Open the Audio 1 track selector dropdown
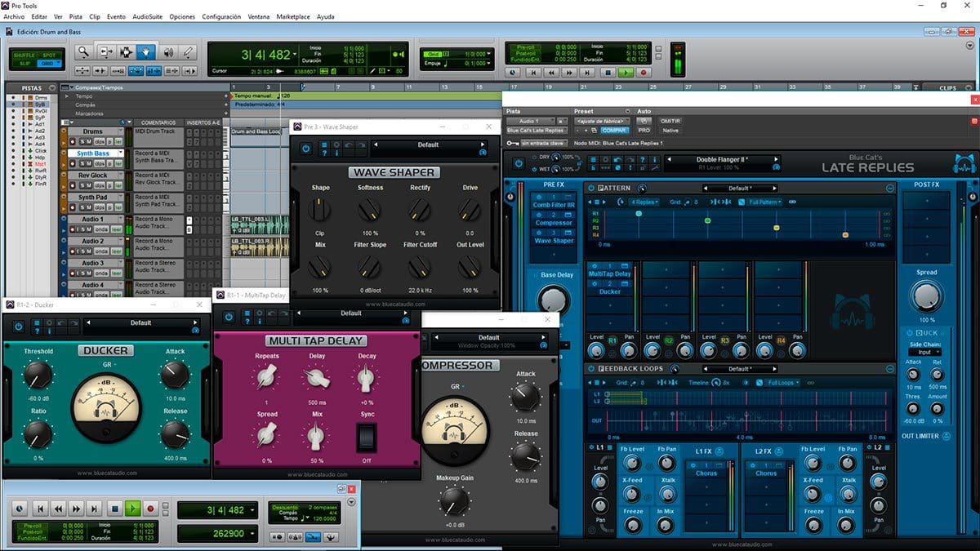This screenshot has width=980, height=551. (x=529, y=121)
